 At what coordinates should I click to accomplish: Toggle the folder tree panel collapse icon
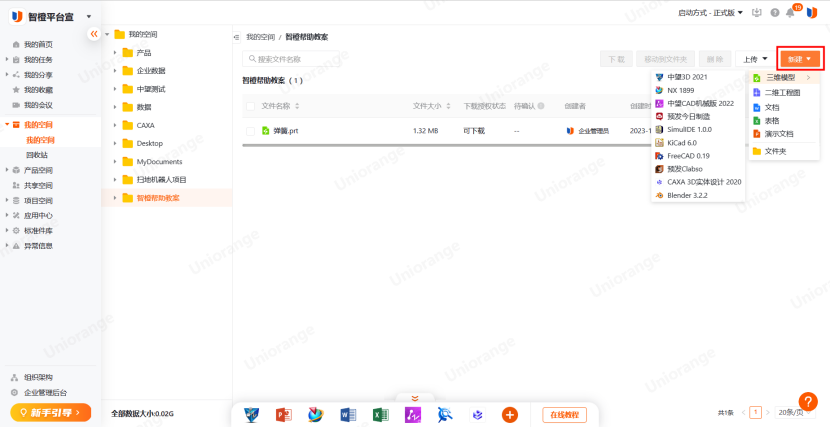[236, 37]
